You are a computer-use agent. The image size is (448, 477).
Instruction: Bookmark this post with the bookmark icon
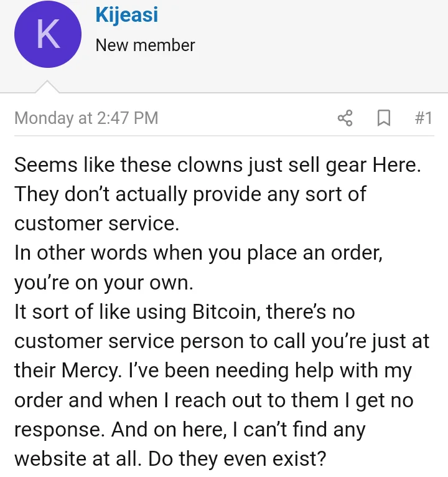click(385, 118)
